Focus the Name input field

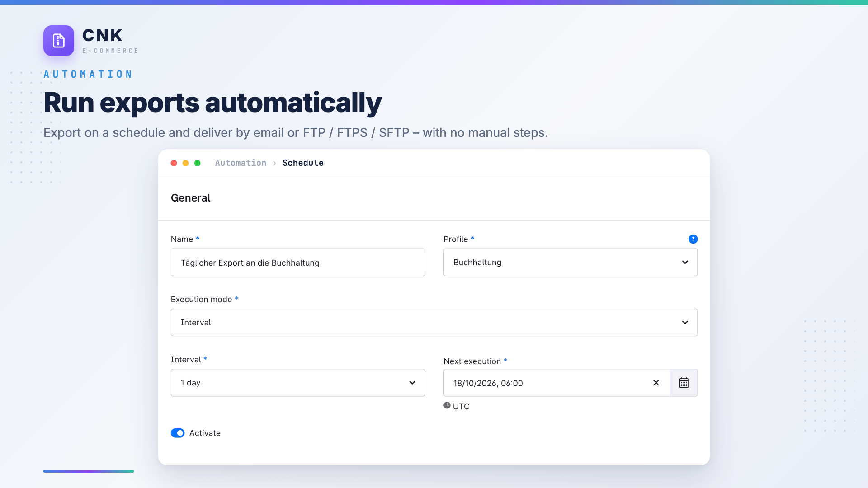click(297, 262)
